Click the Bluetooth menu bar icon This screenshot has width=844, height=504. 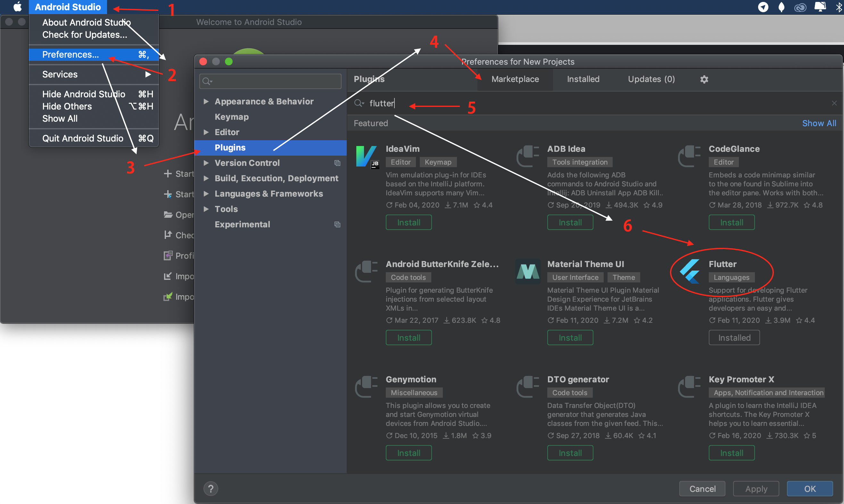tap(839, 7)
